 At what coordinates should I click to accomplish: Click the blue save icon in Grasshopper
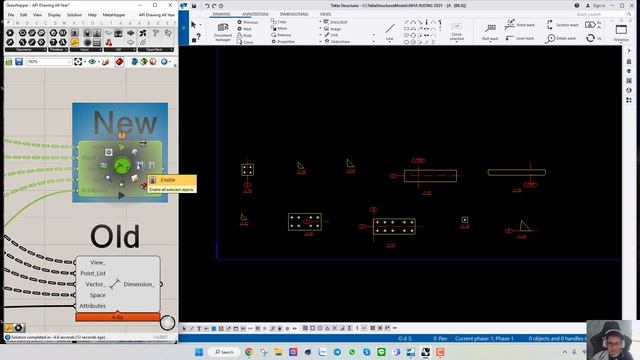[19, 62]
